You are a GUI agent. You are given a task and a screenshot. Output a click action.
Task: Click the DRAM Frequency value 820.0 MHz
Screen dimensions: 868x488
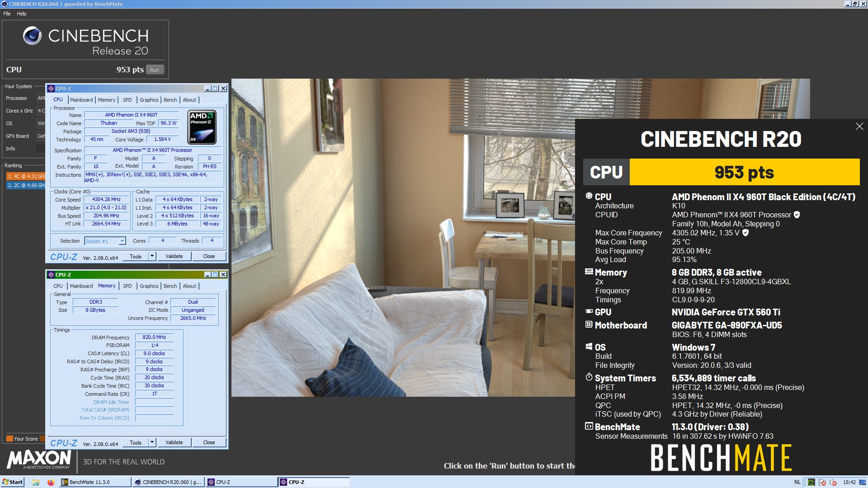[x=154, y=337]
